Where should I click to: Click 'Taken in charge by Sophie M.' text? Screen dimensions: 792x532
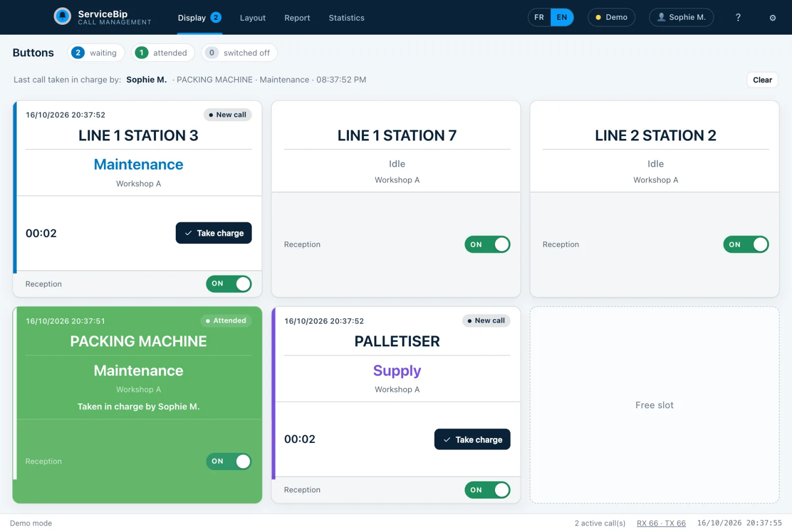point(139,407)
